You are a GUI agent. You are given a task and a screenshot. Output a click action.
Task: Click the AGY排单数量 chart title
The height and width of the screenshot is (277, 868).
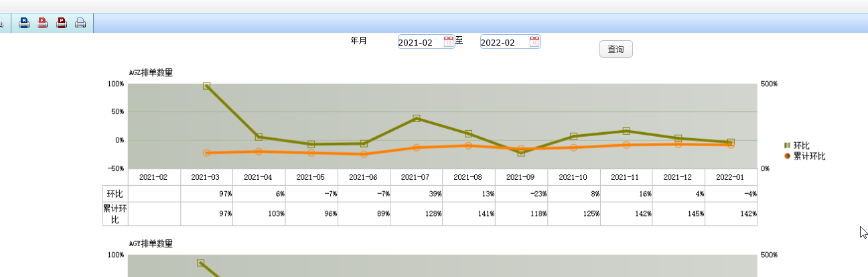pyautogui.click(x=151, y=243)
